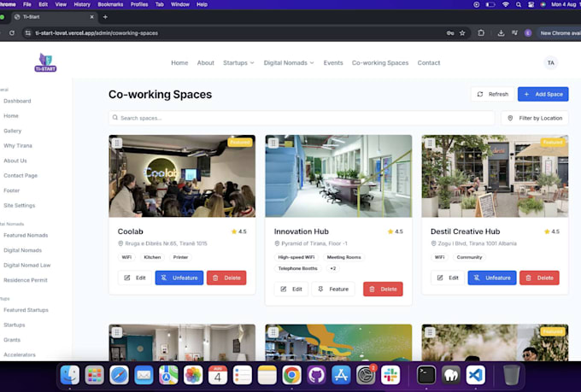Open the Bookmarks menu in menu bar
This screenshot has height=392, width=581.
click(x=110, y=4)
